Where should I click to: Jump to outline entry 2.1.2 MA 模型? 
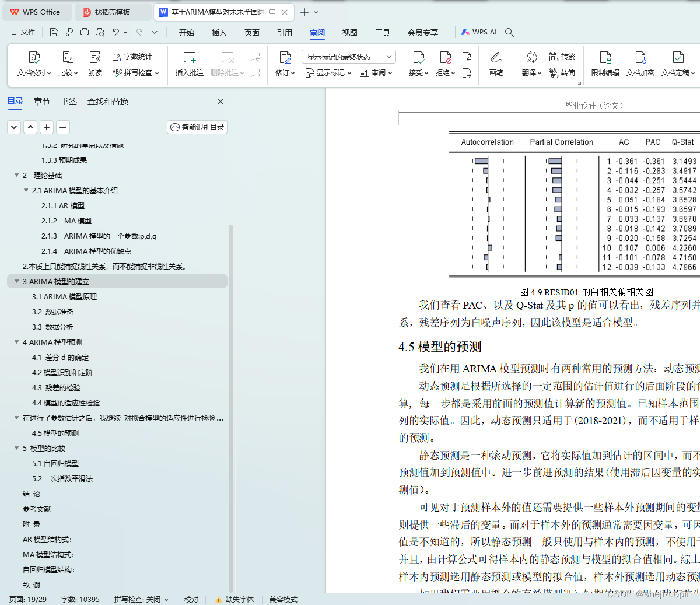pos(66,221)
